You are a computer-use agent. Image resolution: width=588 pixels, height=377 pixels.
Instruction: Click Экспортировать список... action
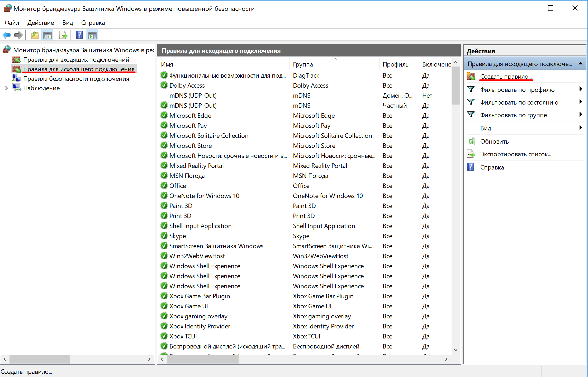(516, 154)
